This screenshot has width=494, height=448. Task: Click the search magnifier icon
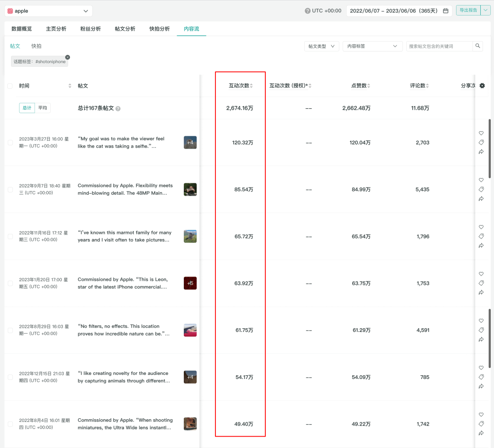tap(478, 46)
